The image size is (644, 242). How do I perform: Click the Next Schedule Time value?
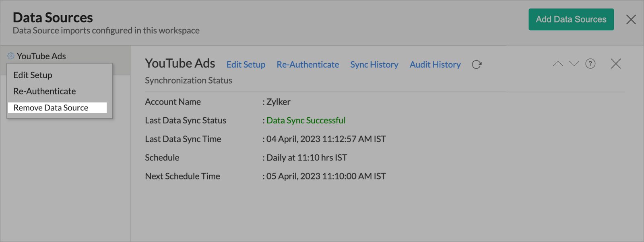326,176
